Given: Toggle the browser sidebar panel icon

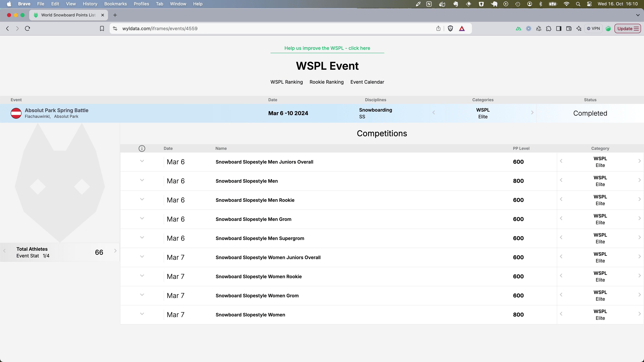Looking at the screenshot, I should click(559, 28).
